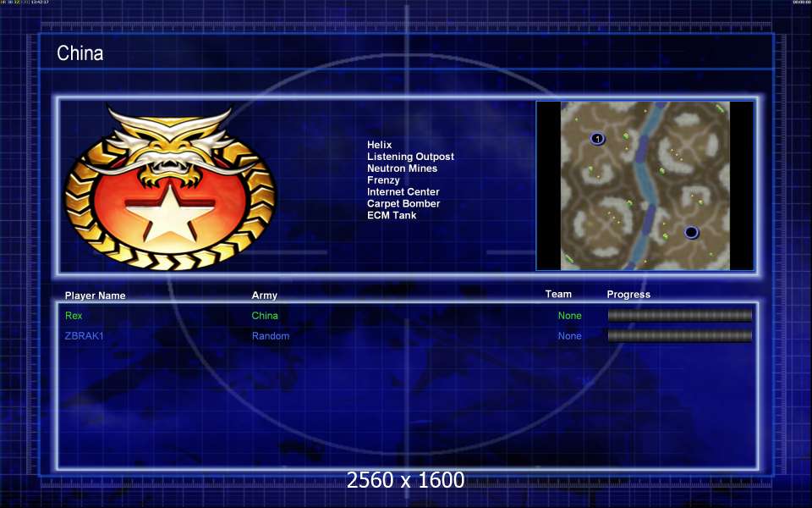The image size is (812, 508).
Task: Select Helix in the unit list
Action: [x=379, y=145]
